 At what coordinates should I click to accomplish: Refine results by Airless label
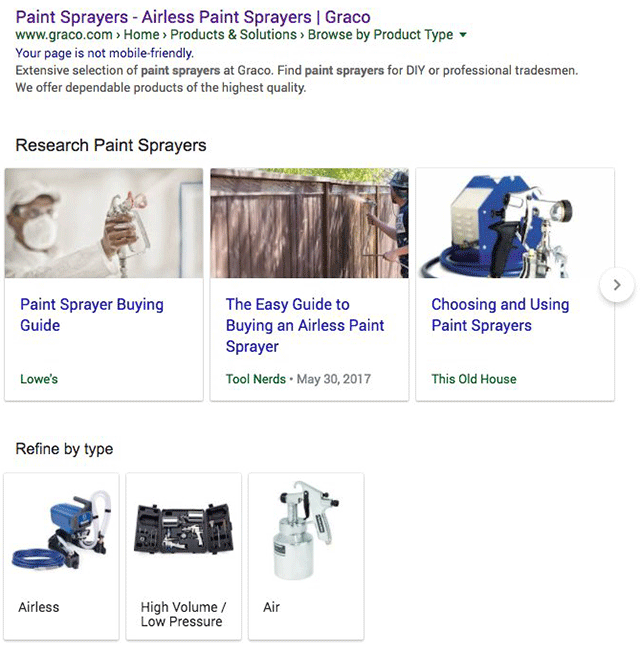tap(39, 607)
